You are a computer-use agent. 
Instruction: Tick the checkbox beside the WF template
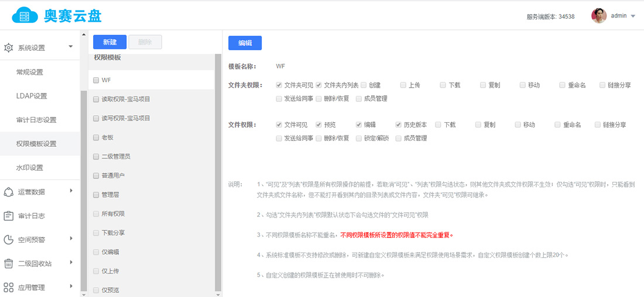coord(96,80)
